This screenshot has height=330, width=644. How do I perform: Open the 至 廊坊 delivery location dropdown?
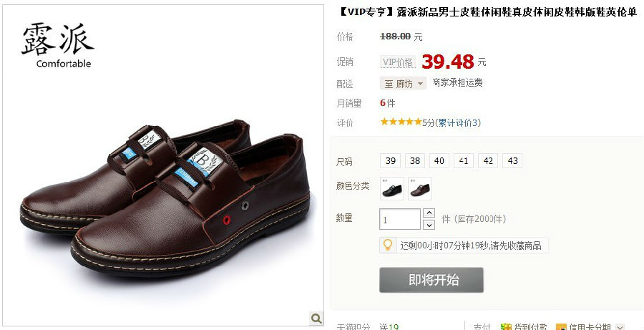(x=403, y=84)
